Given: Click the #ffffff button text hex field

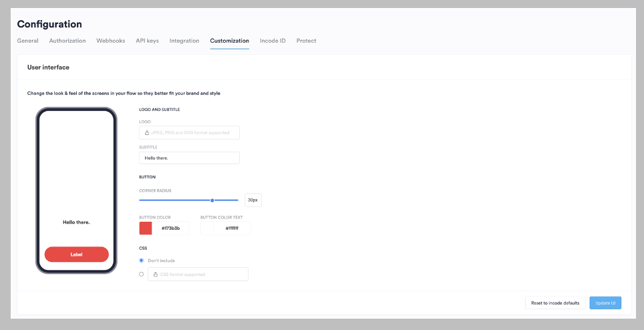Looking at the screenshot, I should click(x=232, y=228).
